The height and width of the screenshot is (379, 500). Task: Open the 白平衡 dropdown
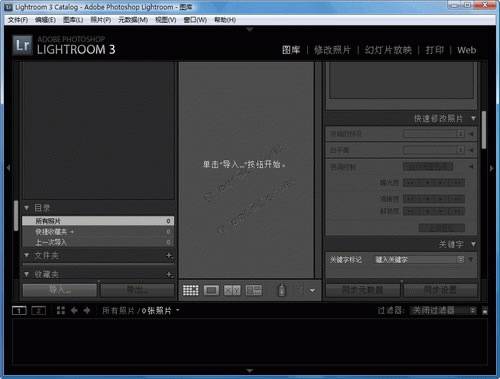point(434,150)
